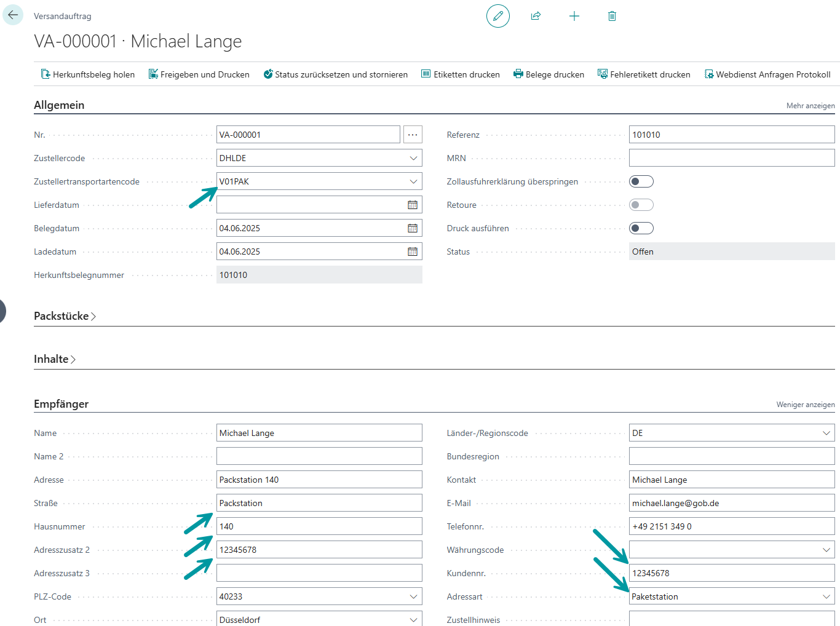Toggle Zollausfuhrerklärung überspringen switch
The image size is (840, 626).
(x=641, y=181)
